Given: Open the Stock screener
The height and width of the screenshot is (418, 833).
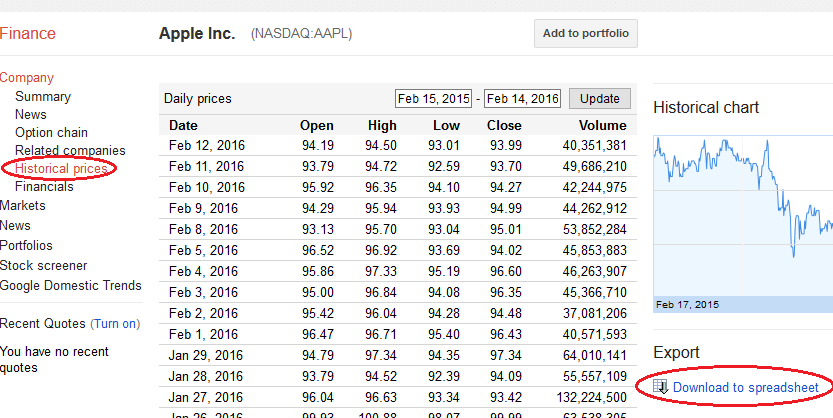Looking at the screenshot, I should [x=43, y=265].
